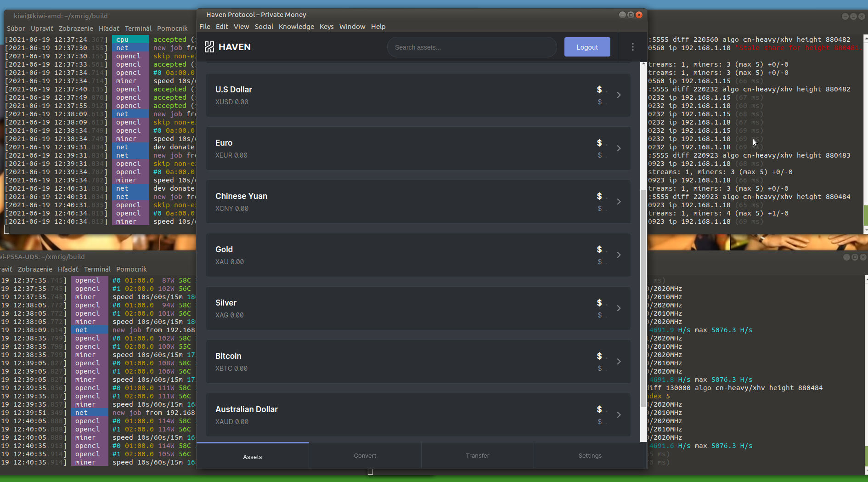Minimize the Haven Protocol window
The width and height of the screenshot is (868, 482).
tap(622, 15)
